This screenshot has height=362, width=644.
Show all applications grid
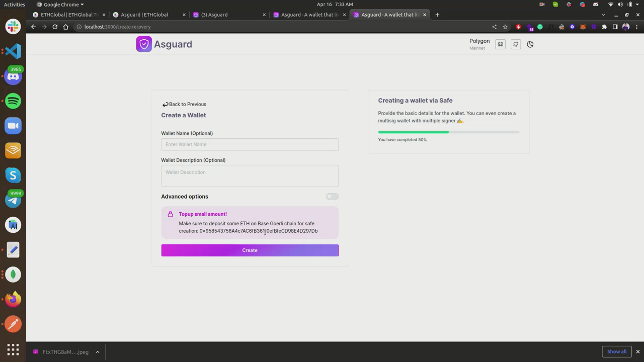point(13,349)
